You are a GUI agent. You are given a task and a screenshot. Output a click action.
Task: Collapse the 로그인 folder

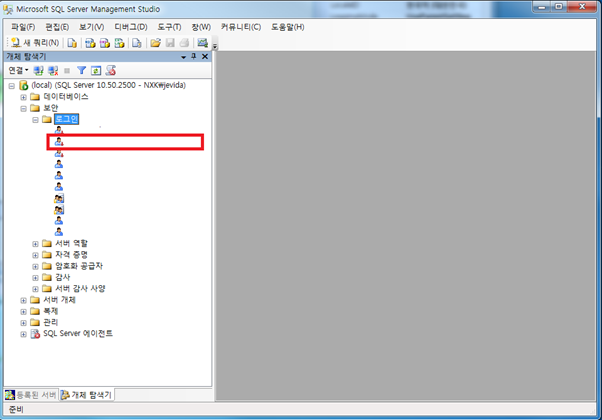pos(35,120)
